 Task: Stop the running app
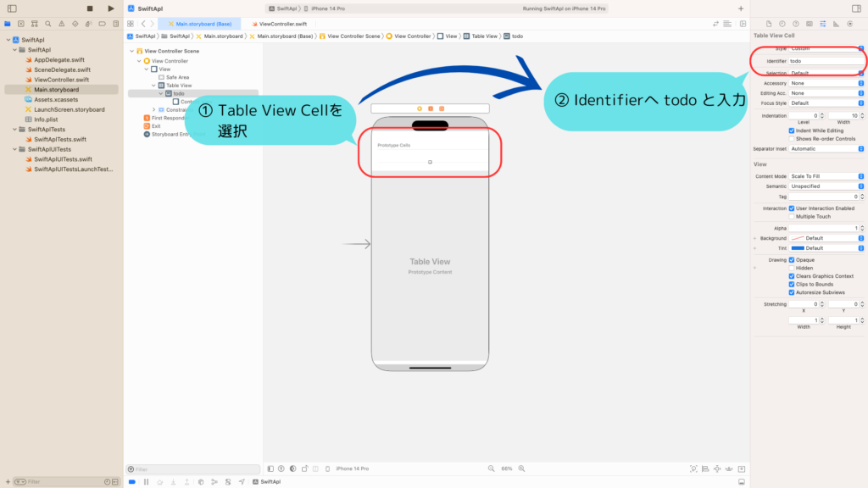click(x=90, y=8)
